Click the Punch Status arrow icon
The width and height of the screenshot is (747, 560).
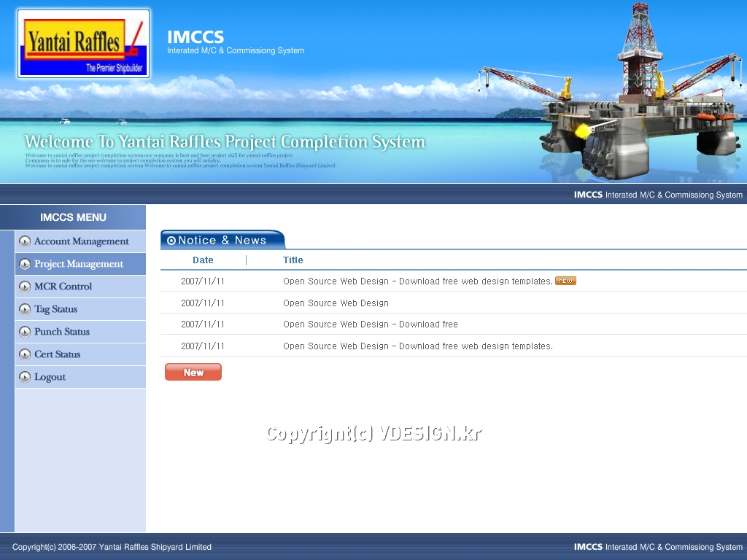point(25,332)
